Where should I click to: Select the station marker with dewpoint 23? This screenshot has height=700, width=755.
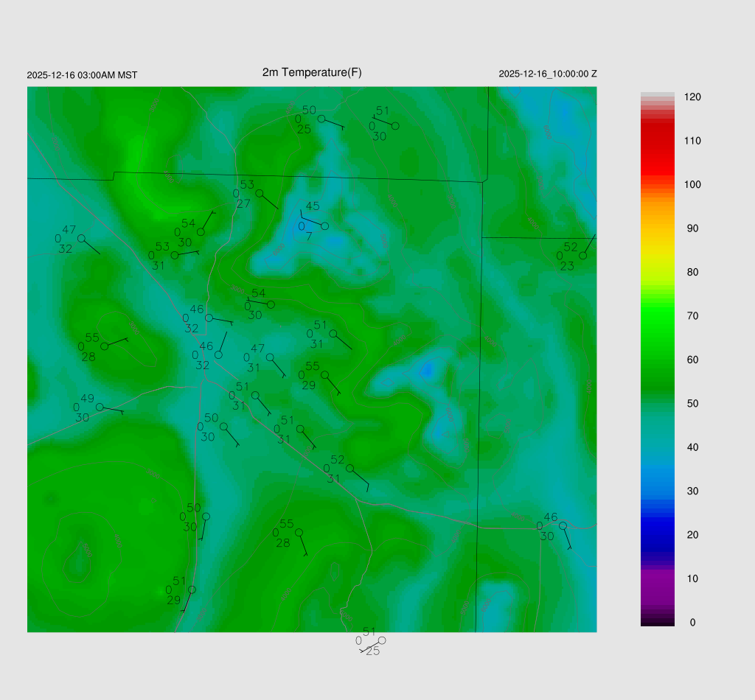pos(582,256)
